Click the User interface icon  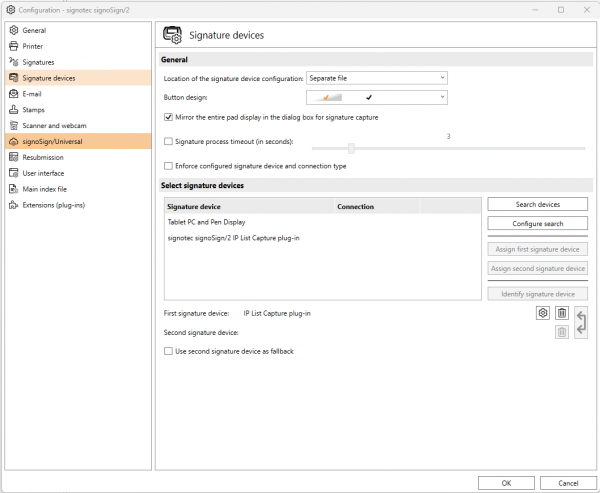point(13,173)
